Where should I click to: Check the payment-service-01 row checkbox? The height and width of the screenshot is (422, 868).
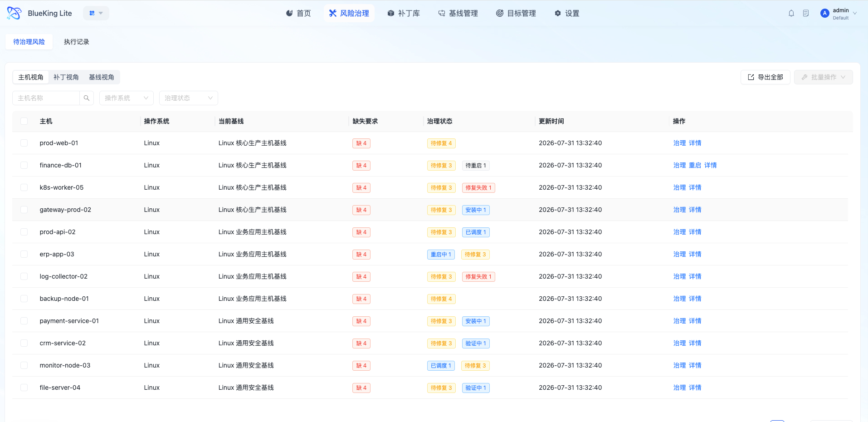pyautogui.click(x=24, y=321)
